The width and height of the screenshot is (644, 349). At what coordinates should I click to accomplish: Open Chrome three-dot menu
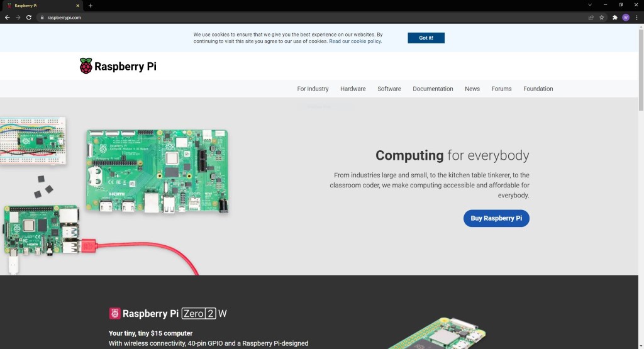click(x=636, y=17)
